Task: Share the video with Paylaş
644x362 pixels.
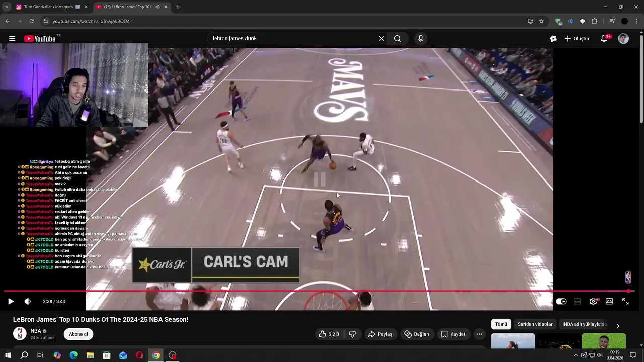Action: [x=380, y=334]
